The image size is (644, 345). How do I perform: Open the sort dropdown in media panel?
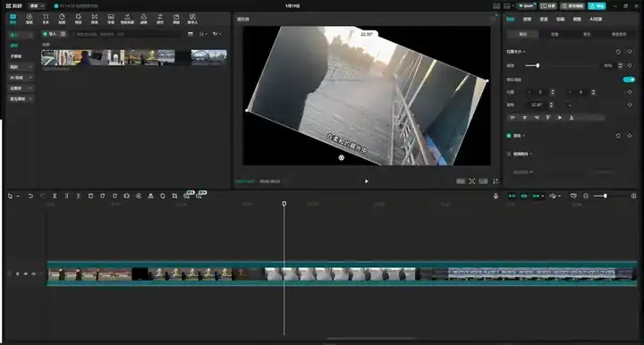point(203,34)
